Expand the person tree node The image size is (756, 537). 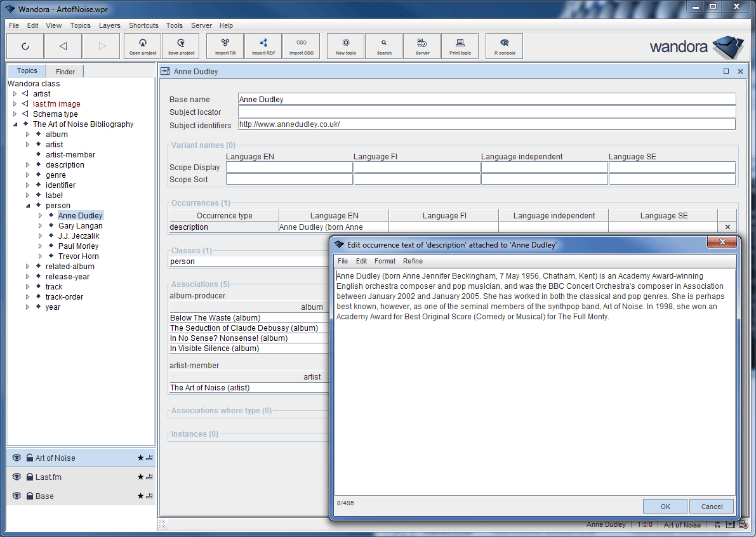point(27,205)
